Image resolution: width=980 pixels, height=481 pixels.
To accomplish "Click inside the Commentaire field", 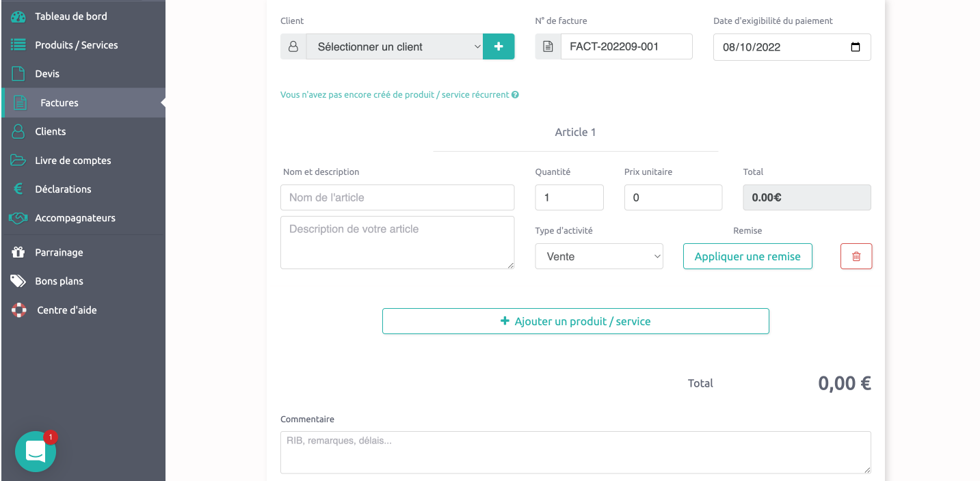I will click(x=575, y=452).
